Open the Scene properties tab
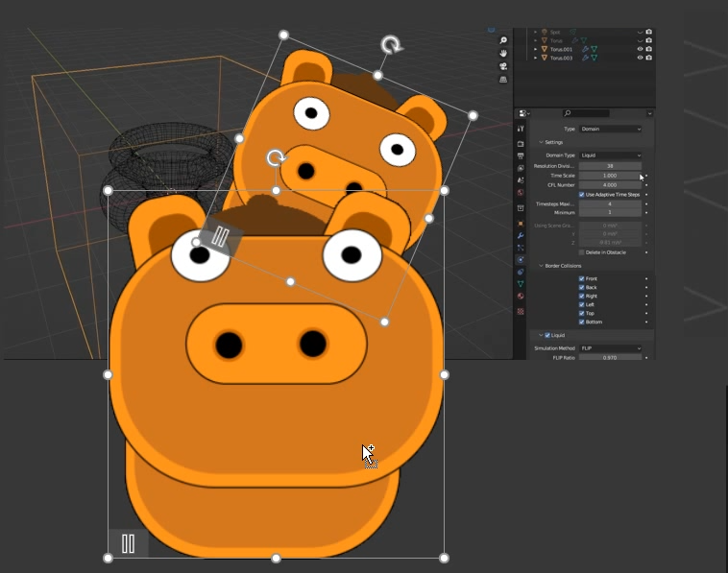This screenshot has height=573, width=728. coord(521,180)
